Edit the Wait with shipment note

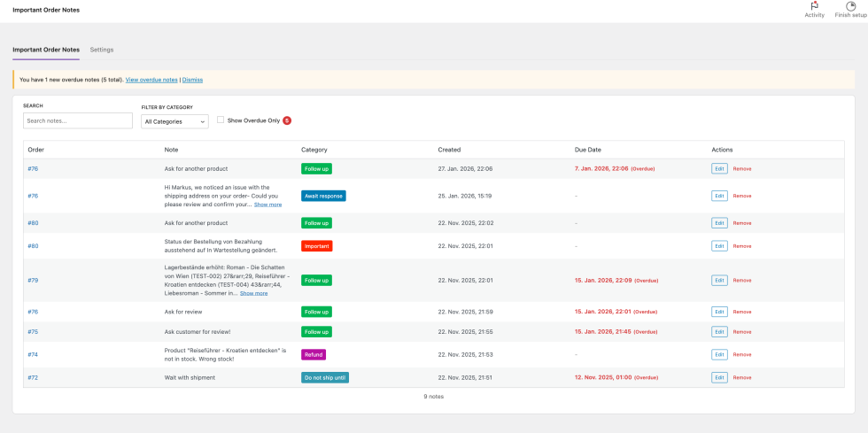[719, 377]
